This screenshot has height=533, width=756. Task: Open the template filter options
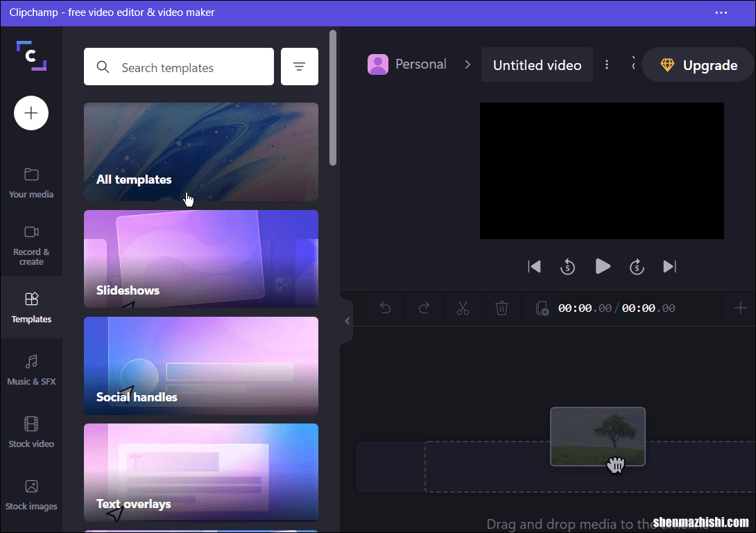[x=300, y=67]
